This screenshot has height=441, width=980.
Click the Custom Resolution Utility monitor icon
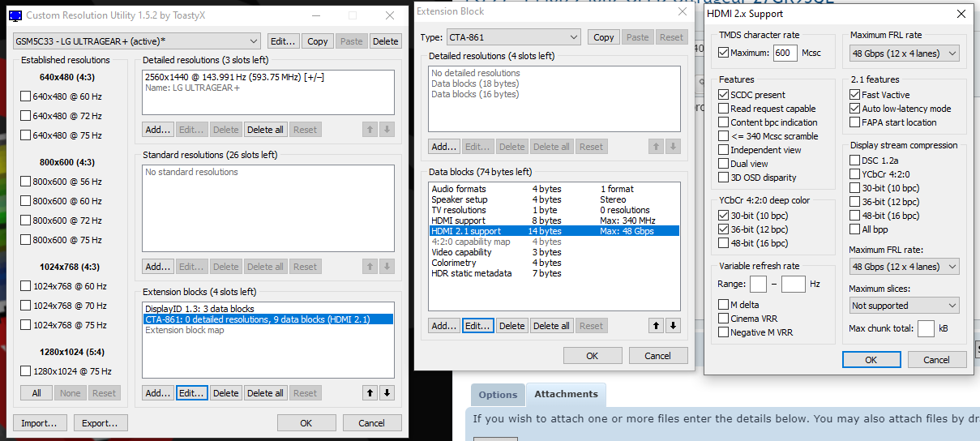pos(14,15)
